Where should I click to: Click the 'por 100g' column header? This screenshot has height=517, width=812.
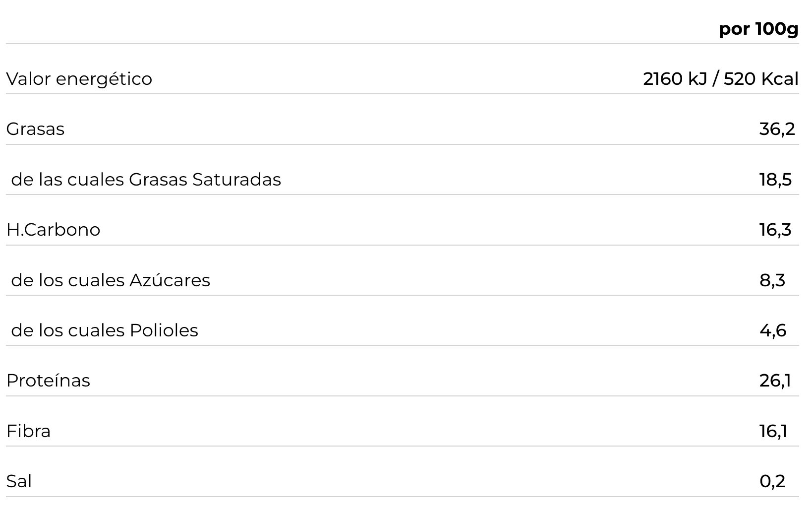click(x=758, y=29)
